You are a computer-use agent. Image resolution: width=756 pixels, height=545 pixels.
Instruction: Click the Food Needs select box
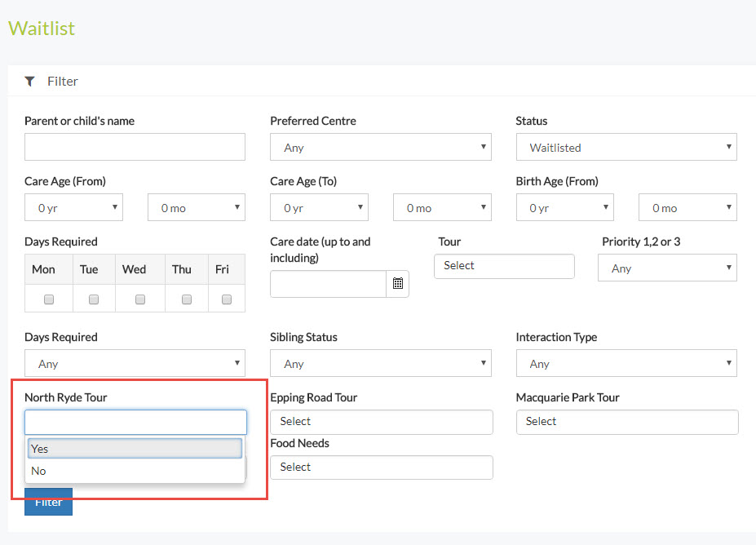[x=381, y=467]
